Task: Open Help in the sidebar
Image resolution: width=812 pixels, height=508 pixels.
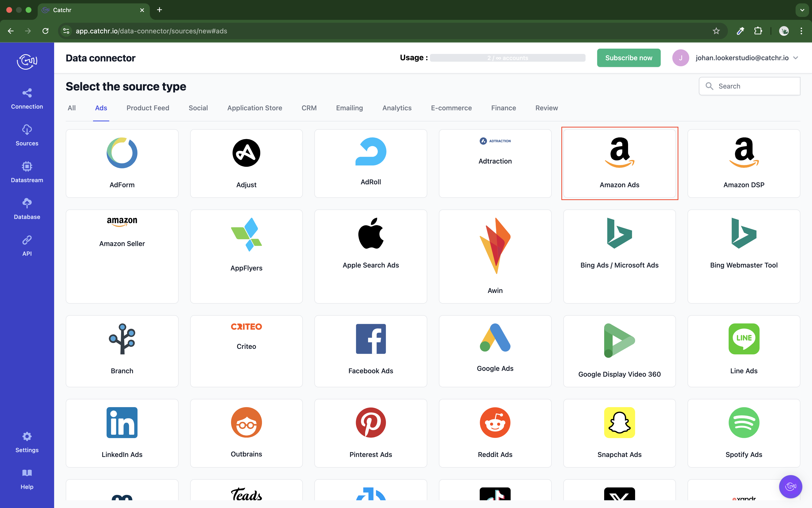Action: coord(27,479)
